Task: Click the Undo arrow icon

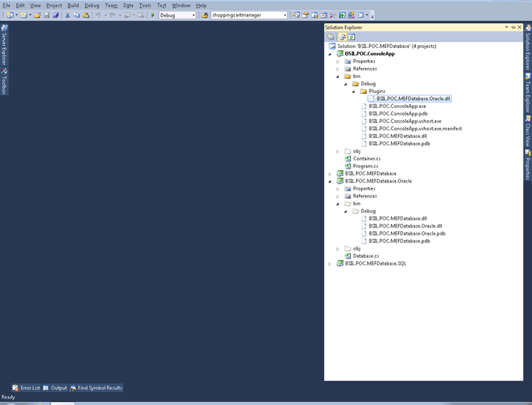Action: click(x=98, y=15)
